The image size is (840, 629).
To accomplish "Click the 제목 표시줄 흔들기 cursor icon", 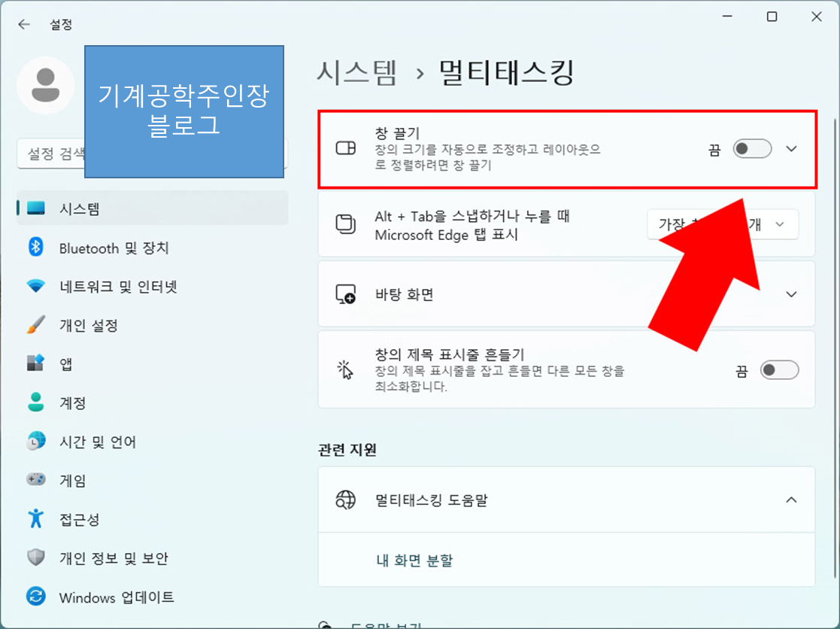I will [x=345, y=369].
